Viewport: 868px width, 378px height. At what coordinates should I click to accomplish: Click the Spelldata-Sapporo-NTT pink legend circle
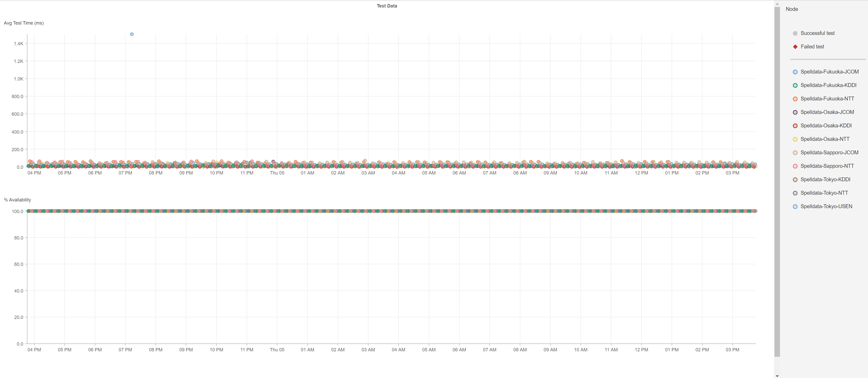[x=795, y=166]
